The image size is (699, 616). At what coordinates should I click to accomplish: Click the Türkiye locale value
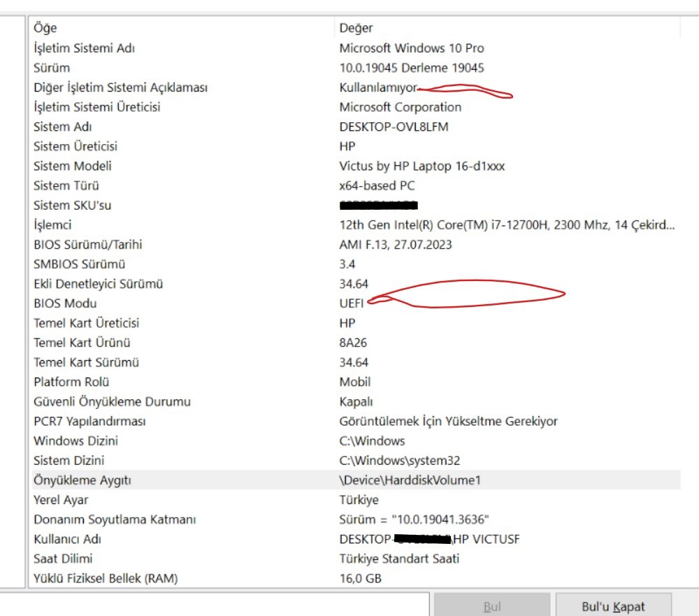coord(359,499)
